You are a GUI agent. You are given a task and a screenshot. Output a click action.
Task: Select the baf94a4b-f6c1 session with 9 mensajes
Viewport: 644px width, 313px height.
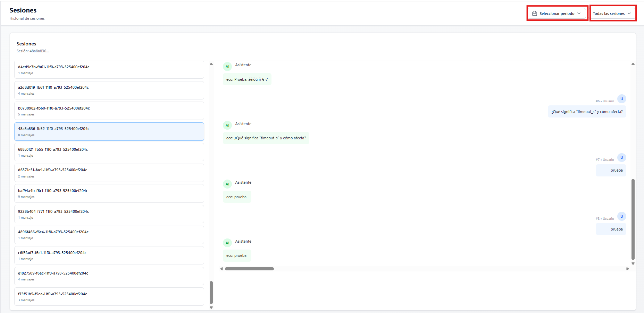tap(109, 193)
